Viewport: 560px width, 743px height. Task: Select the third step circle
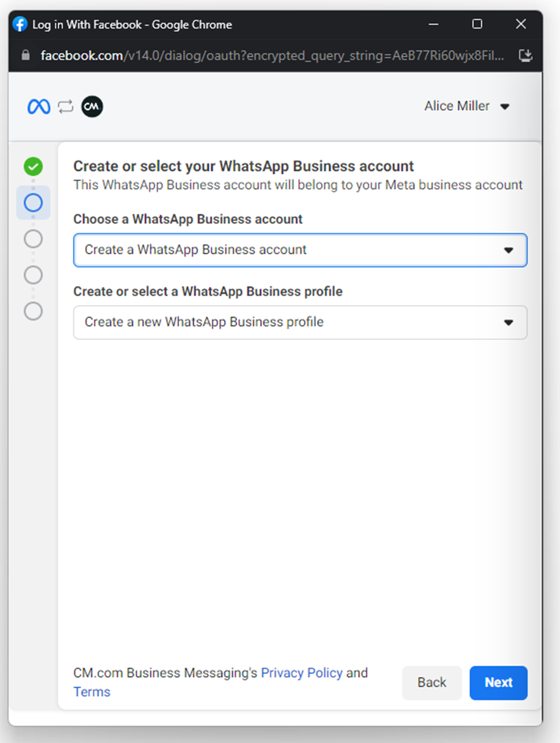(33, 239)
